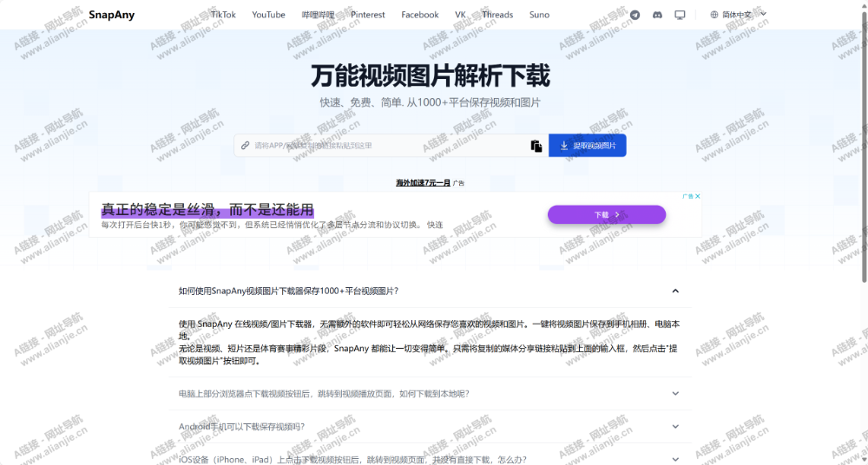This screenshot has width=868, height=465.
Task: Click the globe language icon
Action: click(714, 15)
